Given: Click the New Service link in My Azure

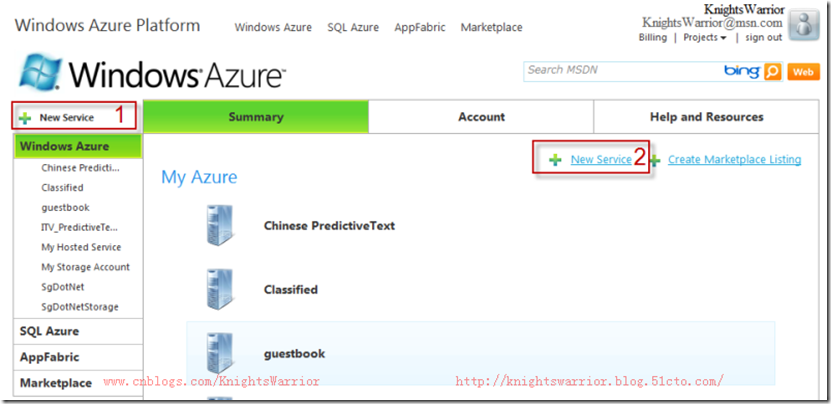Looking at the screenshot, I should click(601, 159).
